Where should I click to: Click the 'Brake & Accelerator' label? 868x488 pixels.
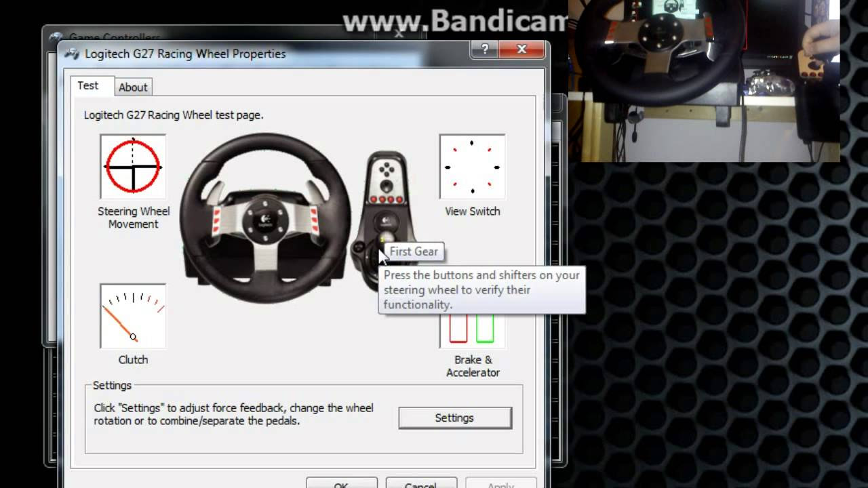point(473,366)
